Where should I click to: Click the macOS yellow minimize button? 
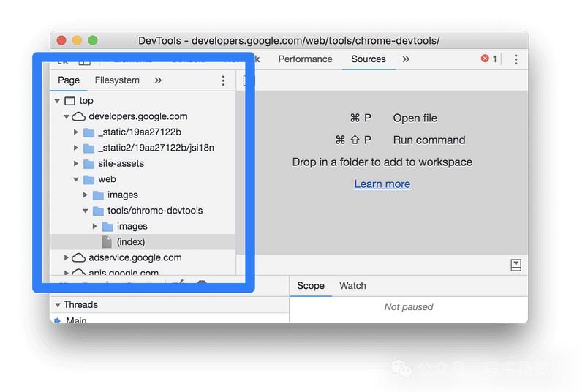point(78,40)
